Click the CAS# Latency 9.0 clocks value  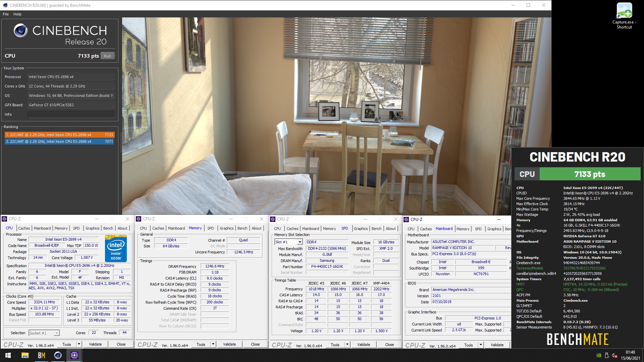[215, 278]
